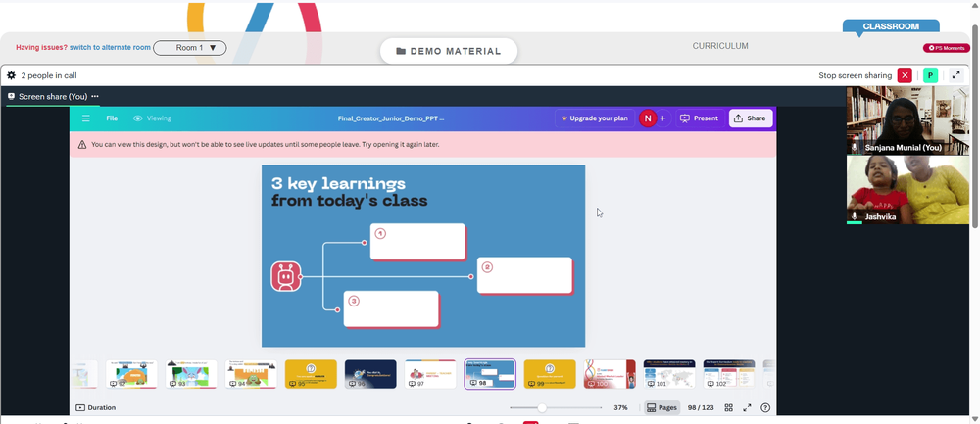
Task: Expand classroom view to fullscreen
Action: pyautogui.click(x=955, y=75)
